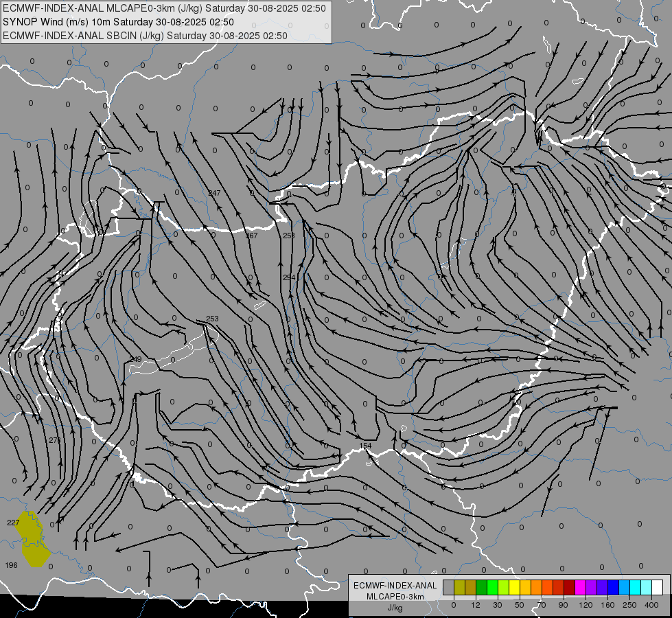Click the legend tick label 160
This screenshot has width=672, height=618.
click(607, 605)
